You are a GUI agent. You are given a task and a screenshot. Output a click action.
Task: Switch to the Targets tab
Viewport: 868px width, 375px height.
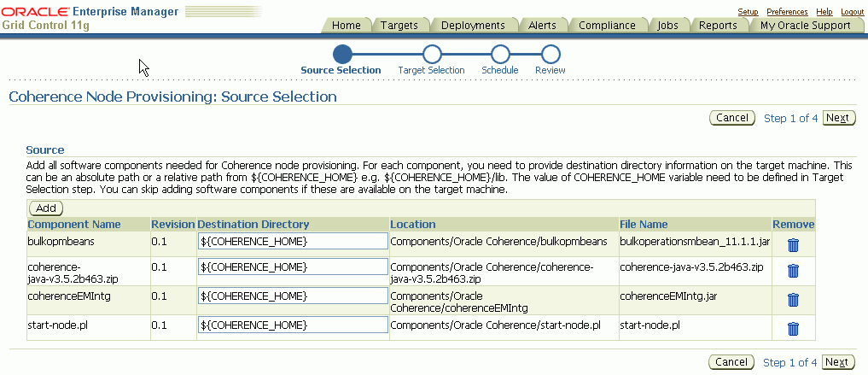pos(399,26)
